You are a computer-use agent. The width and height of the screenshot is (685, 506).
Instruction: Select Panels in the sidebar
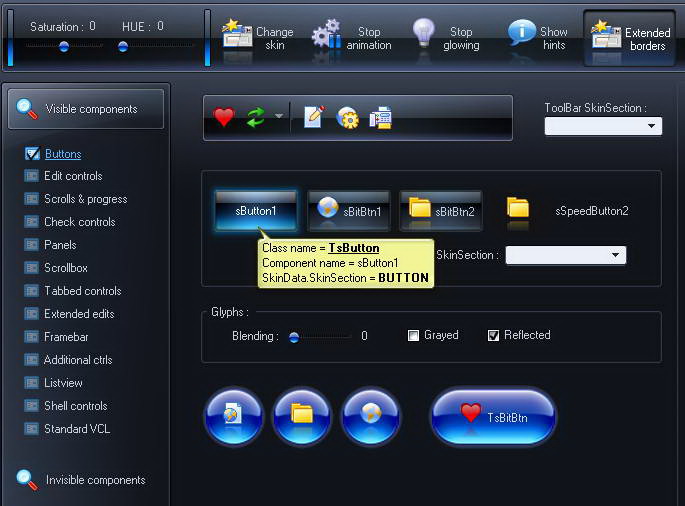[x=60, y=245]
